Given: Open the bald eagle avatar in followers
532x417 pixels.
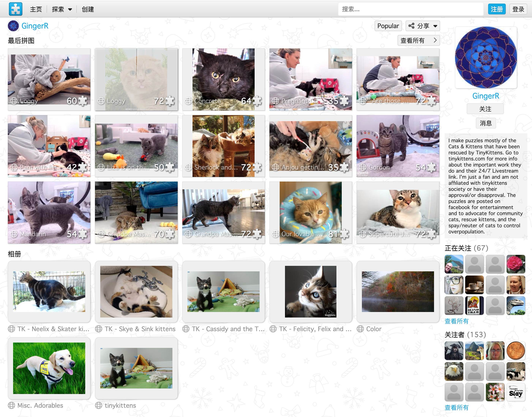Looking at the screenshot, I should coord(454,371).
